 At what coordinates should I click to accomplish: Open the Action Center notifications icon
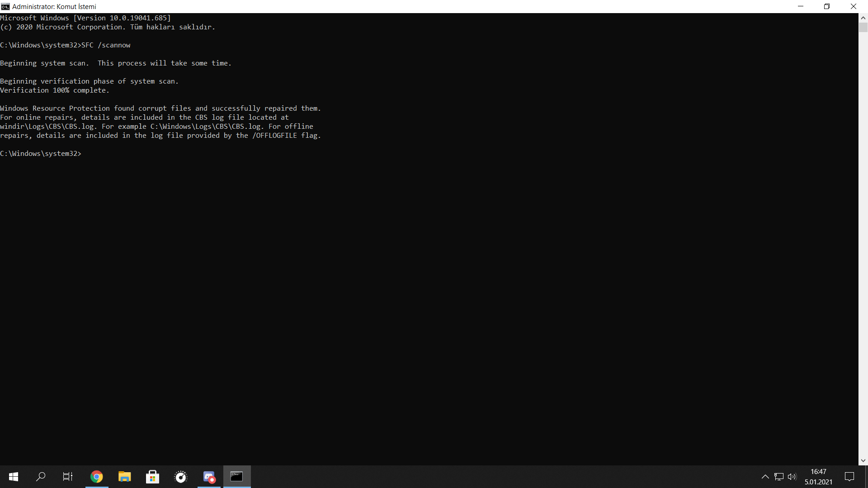pyautogui.click(x=849, y=477)
